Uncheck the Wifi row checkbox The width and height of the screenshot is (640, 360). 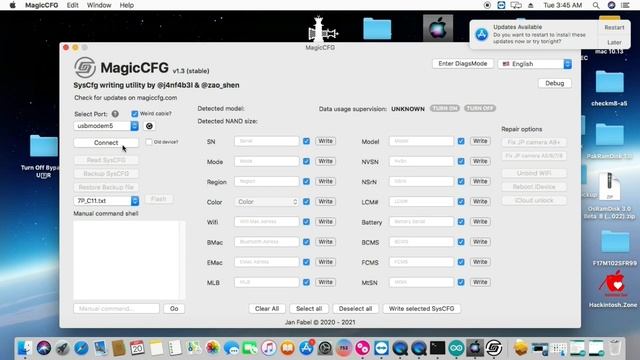(306, 222)
